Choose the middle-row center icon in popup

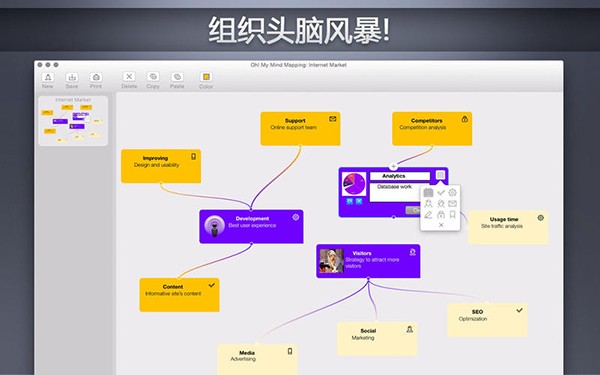[x=441, y=204]
